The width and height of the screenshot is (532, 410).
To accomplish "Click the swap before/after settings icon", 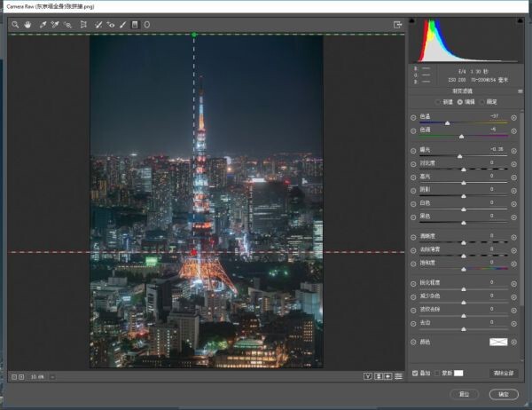I will 379,376.
